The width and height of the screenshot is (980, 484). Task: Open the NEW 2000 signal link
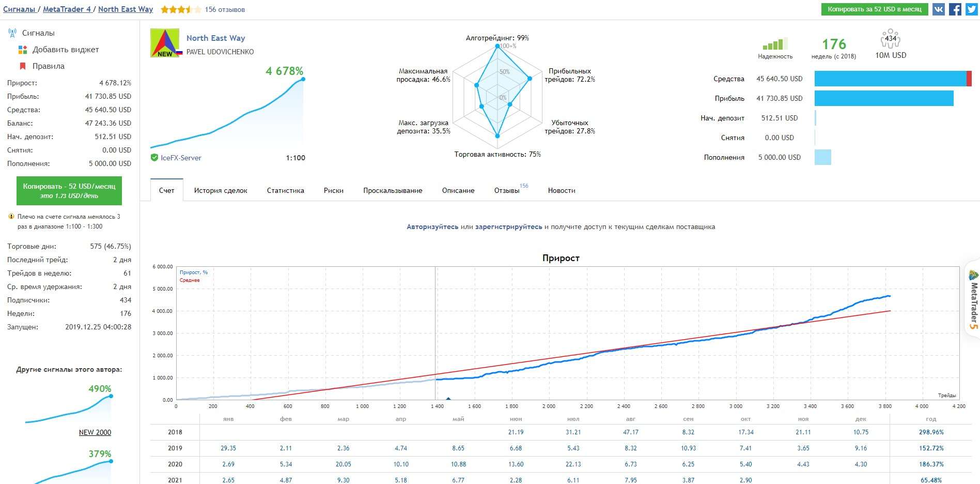pyautogui.click(x=95, y=432)
